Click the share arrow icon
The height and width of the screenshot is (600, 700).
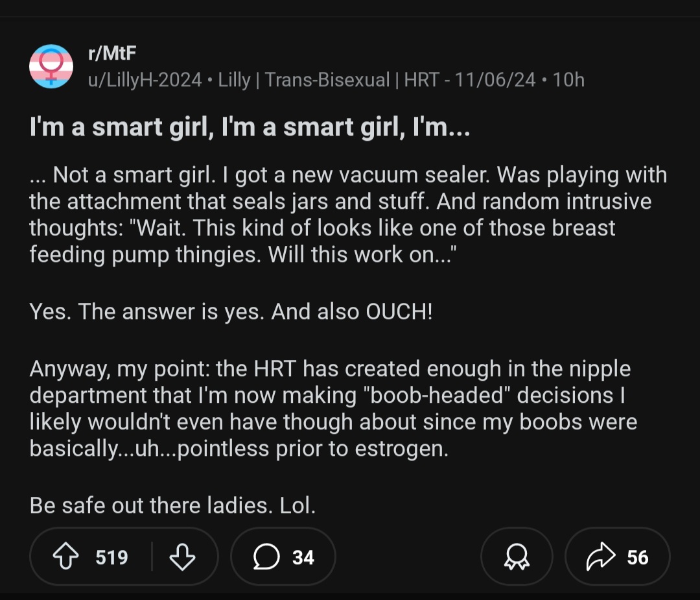pos(599,557)
